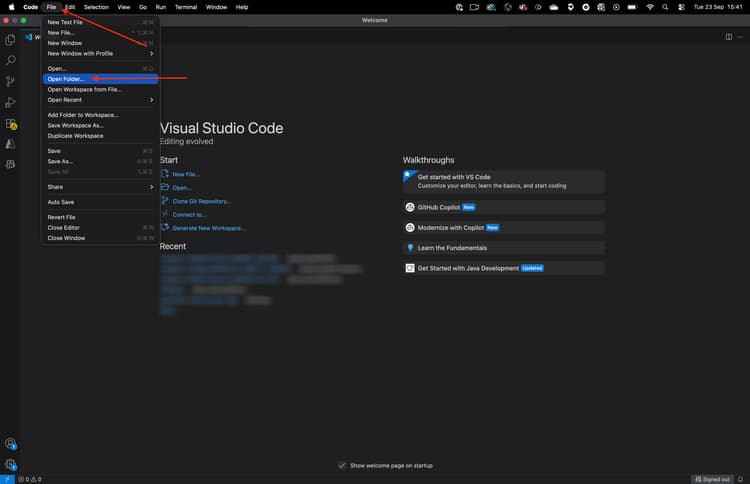Open the Azure view icon
The height and width of the screenshot is (484, 750).
point(10,144)
